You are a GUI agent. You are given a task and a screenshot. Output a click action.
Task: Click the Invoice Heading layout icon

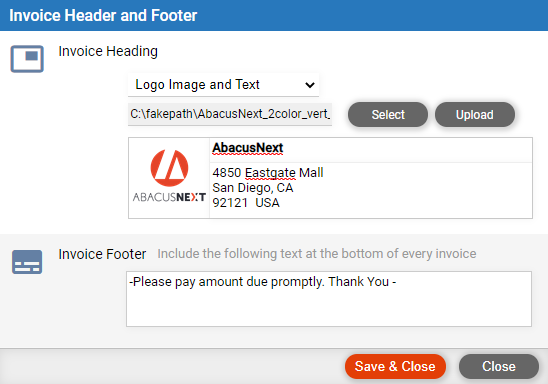point(27,59)
